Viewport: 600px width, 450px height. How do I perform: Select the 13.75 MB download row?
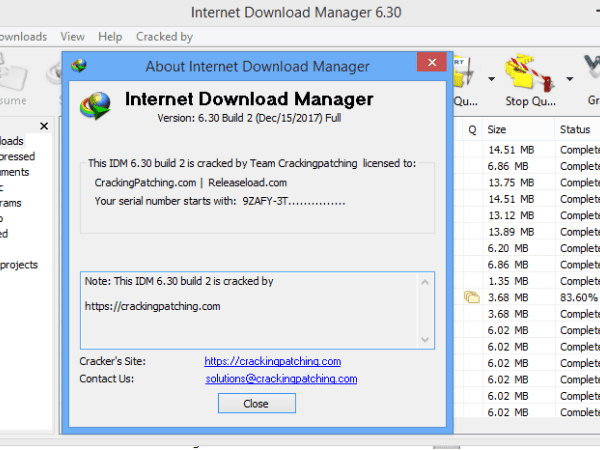pyautogui.click(x=527, y=183)
